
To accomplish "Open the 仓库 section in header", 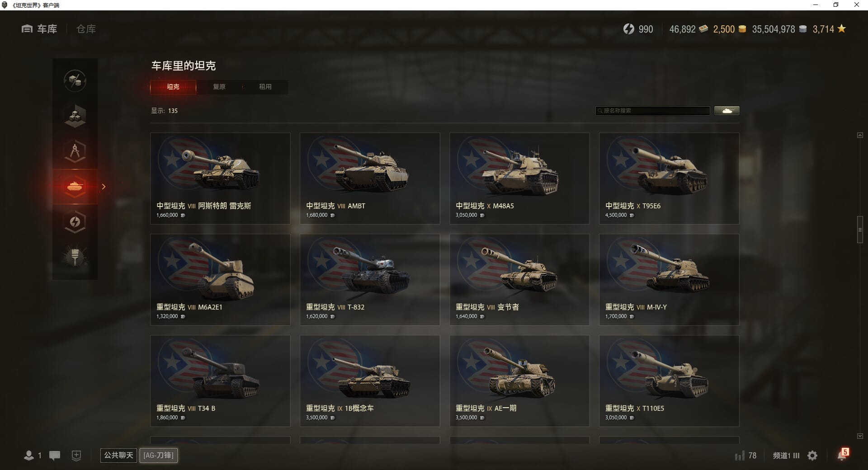I will pyautogui.click(x=86, y=29).
